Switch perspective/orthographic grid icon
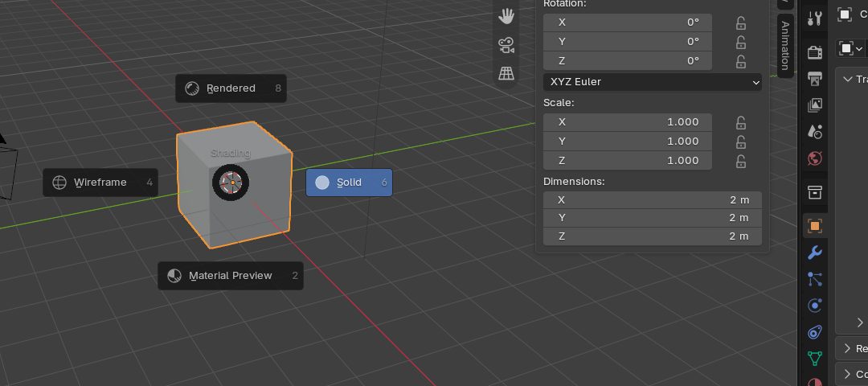This screenshot has width=868, height=386. 506,73
